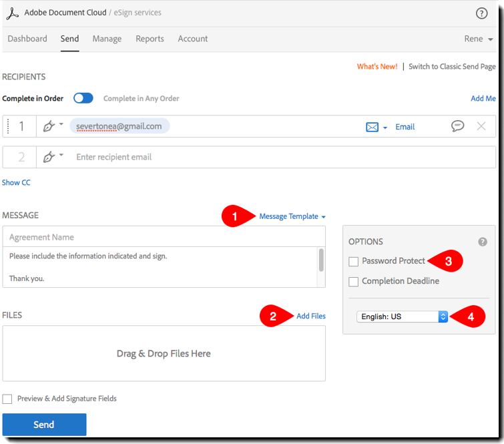Go to the Reports tab
The height and width of the screenshot is (444, 504).
pyautogui.click(x=150, y=39)
